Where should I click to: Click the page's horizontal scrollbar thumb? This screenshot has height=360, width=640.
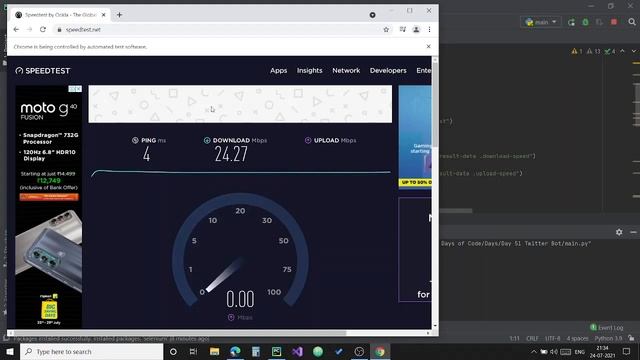180,333
